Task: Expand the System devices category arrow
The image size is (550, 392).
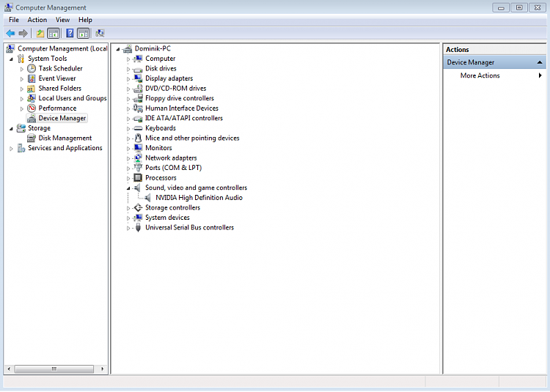Action: [x=128, y=218]
